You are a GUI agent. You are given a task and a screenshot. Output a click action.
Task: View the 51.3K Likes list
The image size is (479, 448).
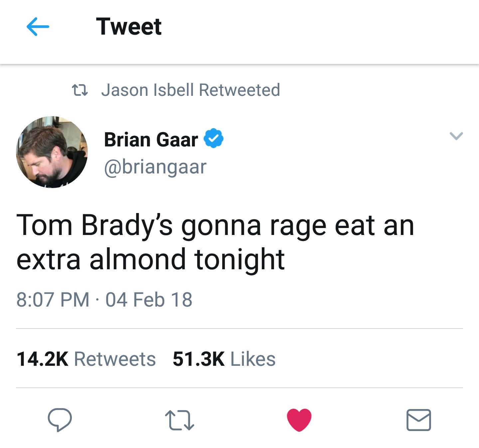tap(224, 359)
